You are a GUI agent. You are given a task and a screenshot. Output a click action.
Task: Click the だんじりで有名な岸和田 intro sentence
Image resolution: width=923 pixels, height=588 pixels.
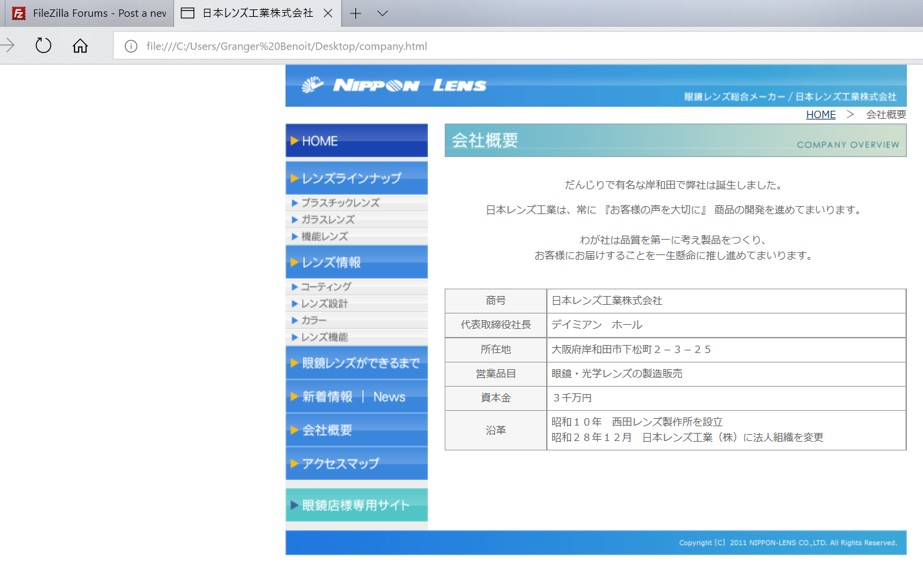(674, 185)
